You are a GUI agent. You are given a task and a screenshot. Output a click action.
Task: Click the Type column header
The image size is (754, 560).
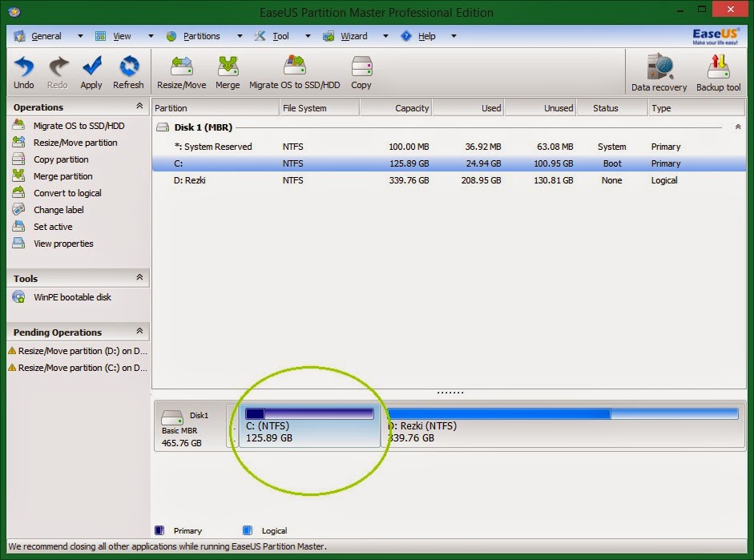coord(696,108)
